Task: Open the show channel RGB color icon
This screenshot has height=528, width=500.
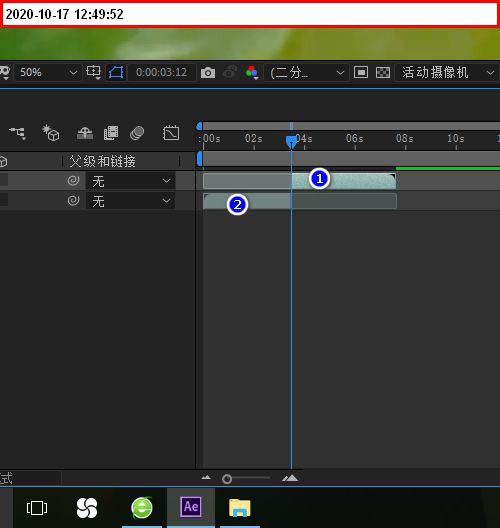Action: tap(252, 72)
